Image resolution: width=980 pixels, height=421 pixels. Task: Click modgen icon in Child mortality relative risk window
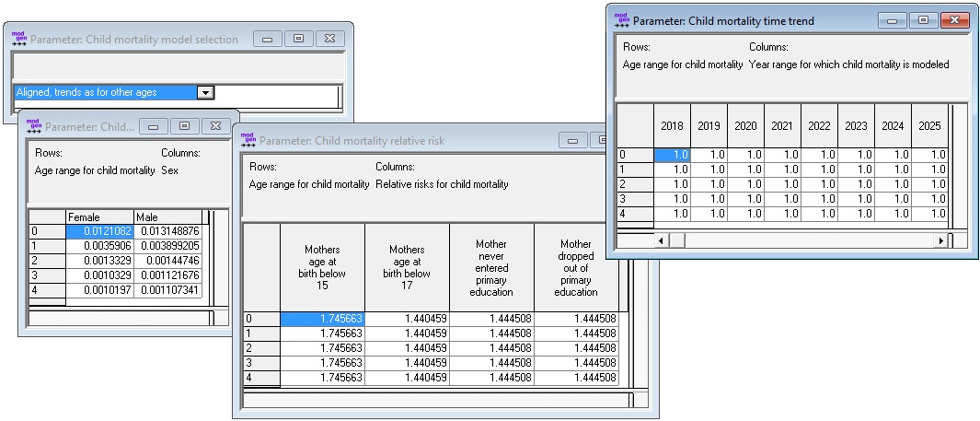tap(248, 140)
